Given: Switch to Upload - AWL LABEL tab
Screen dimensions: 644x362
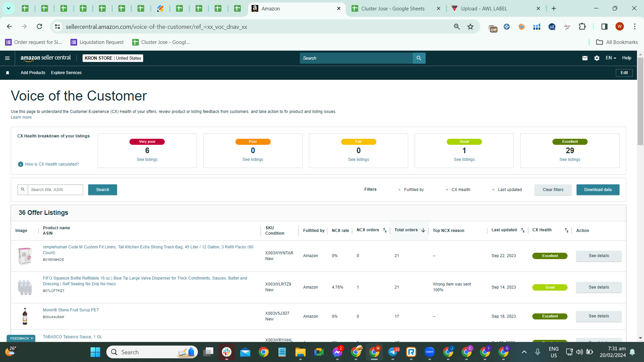Looking at the screenshot, I should click(x=484, y=8).
